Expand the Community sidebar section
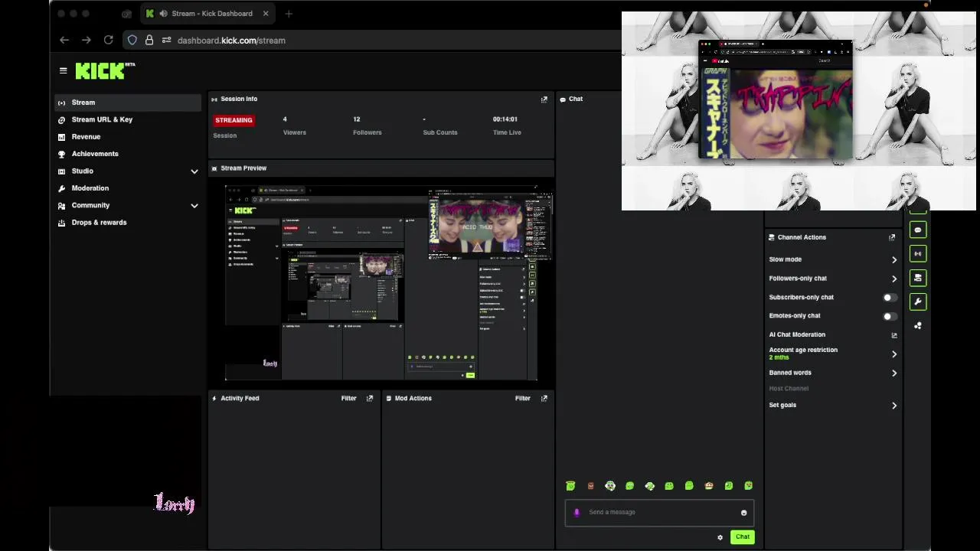980x551 pixels. 194,206
